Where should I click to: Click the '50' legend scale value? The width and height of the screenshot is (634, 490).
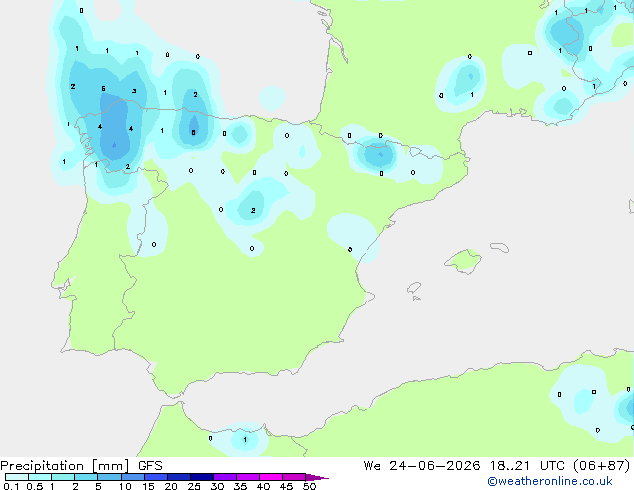click(309, 486)
